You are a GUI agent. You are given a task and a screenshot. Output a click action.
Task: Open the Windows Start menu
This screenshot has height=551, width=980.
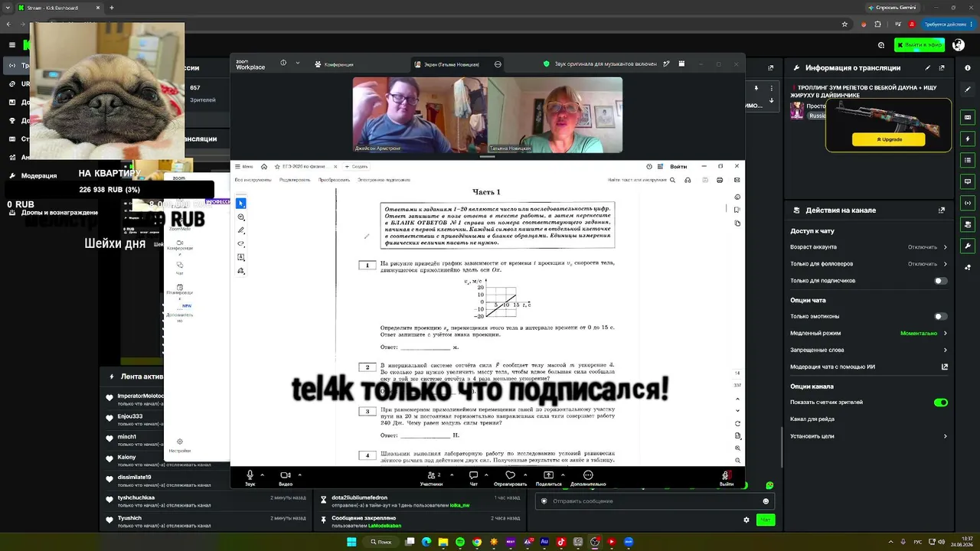tap(351, 542)
